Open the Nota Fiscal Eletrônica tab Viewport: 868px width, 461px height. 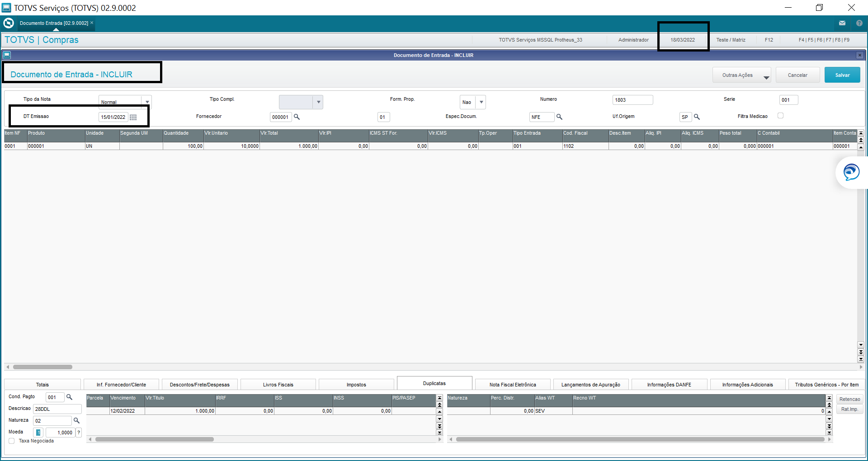(x=513, y=385)
